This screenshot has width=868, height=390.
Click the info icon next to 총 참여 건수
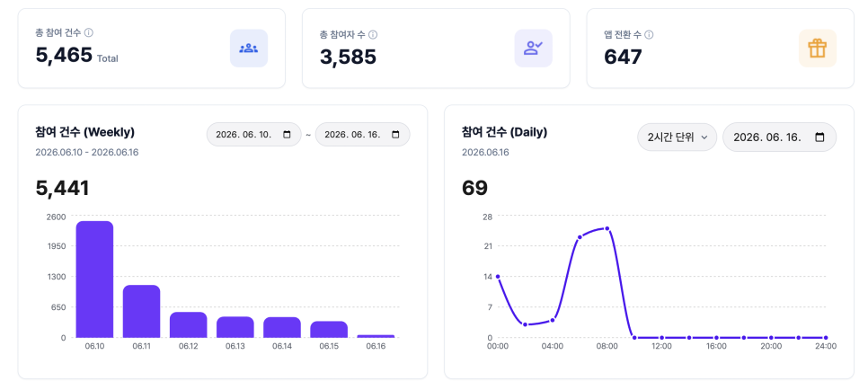pyautogui.click(x=89, y=32)
